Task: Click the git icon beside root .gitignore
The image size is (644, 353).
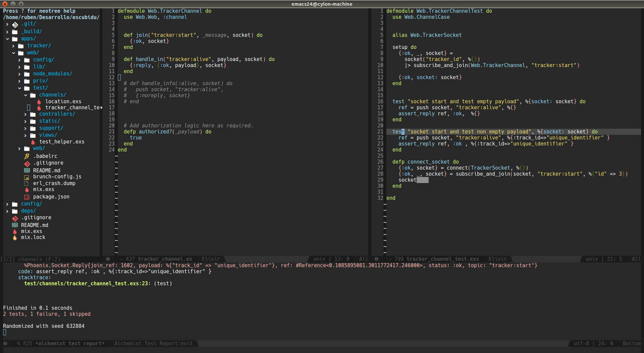Action: click(15, 218)
